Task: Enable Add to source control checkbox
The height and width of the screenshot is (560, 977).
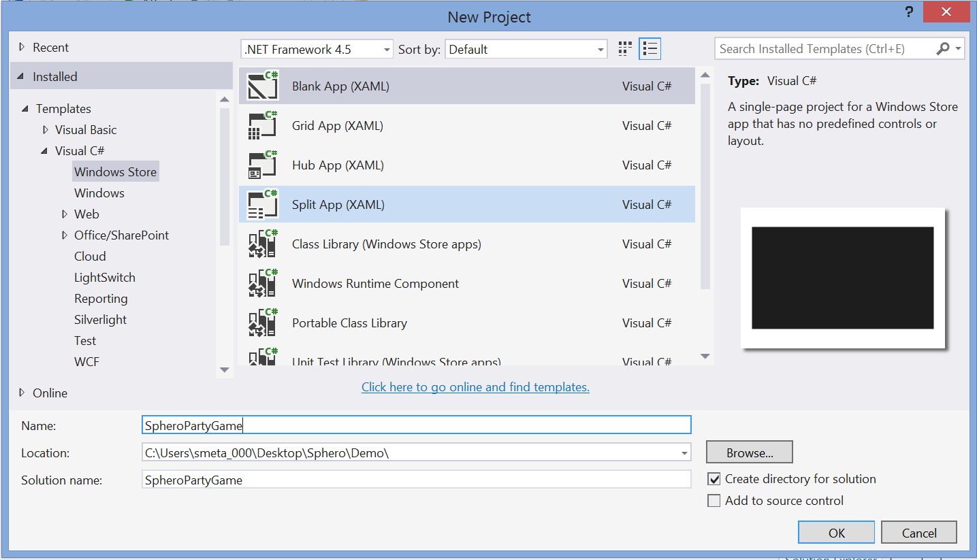Action: (714, 501)
